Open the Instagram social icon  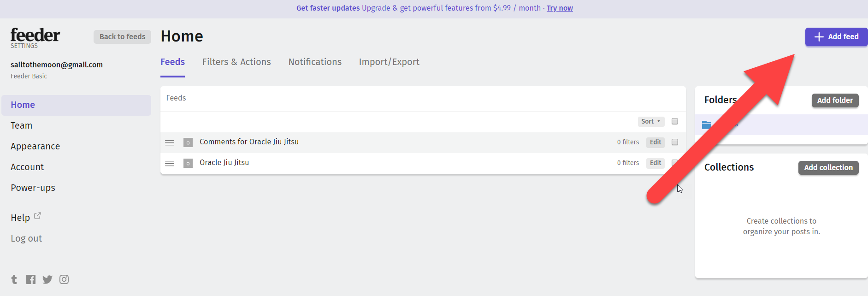coord(64,279)
